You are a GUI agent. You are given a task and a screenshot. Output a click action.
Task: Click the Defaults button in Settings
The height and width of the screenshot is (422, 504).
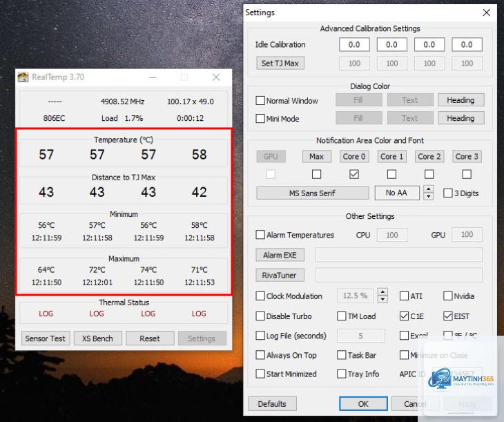pyautogui.click(x=272, y=403)
